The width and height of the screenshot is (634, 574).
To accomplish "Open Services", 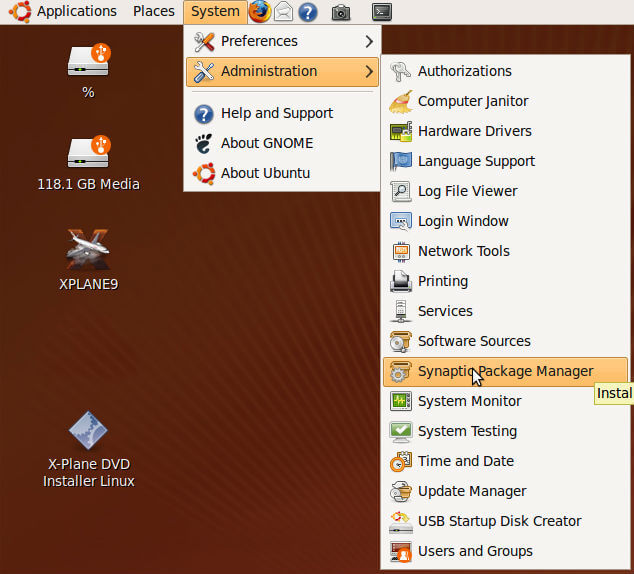I will point(505,311).
